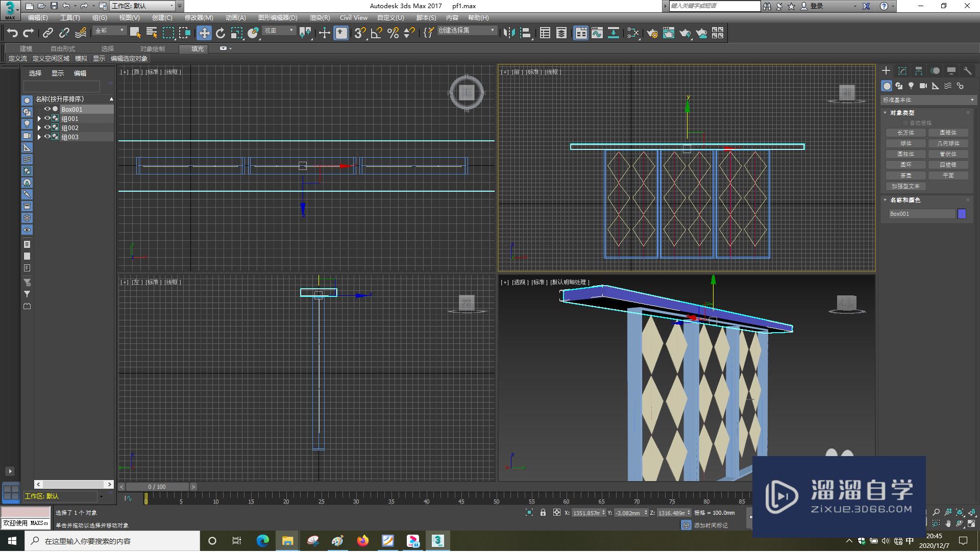This screenshot has height=552, width=980.
Task: Toggle the Ribbon display button
Action: point(581,33)
